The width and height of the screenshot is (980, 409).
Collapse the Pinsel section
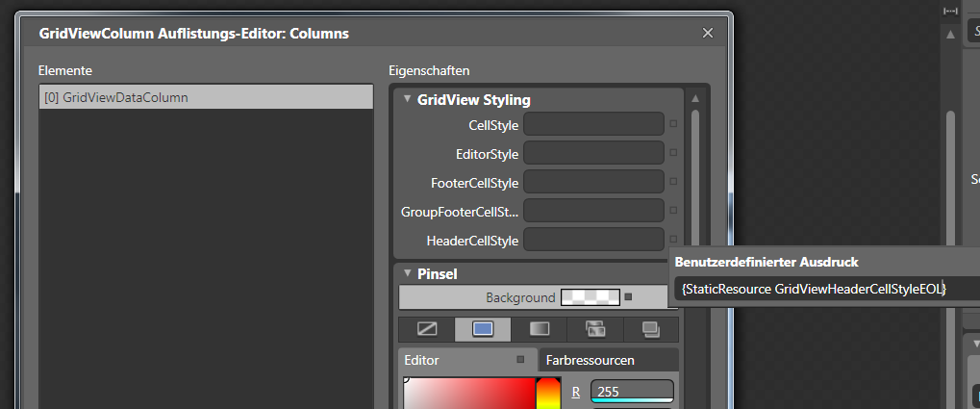[x=408, y=273]
